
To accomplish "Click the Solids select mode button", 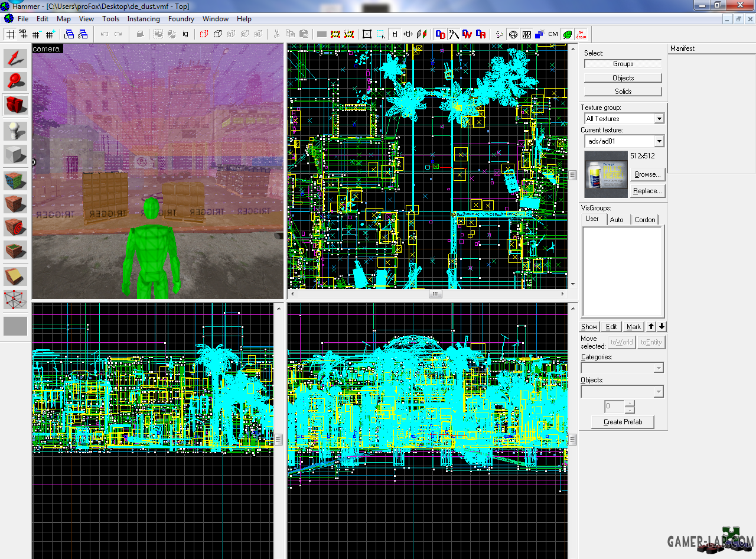I will [x=623, y=92].
